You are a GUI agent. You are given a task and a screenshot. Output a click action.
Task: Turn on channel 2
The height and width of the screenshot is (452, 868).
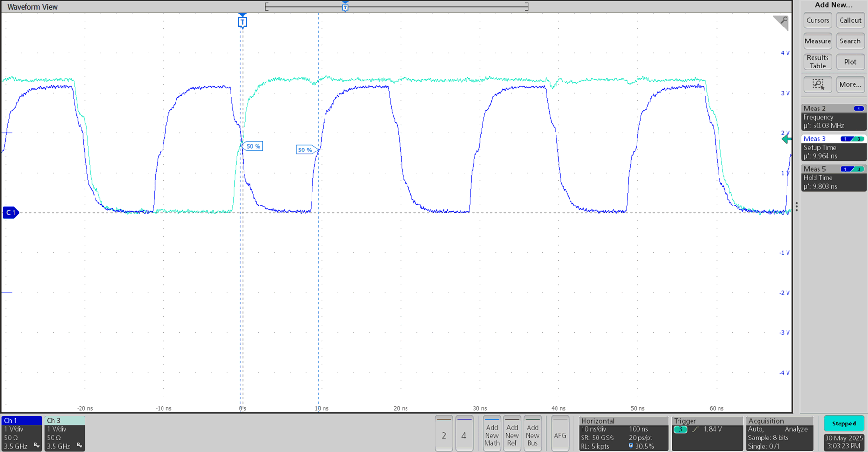point(444,434)
